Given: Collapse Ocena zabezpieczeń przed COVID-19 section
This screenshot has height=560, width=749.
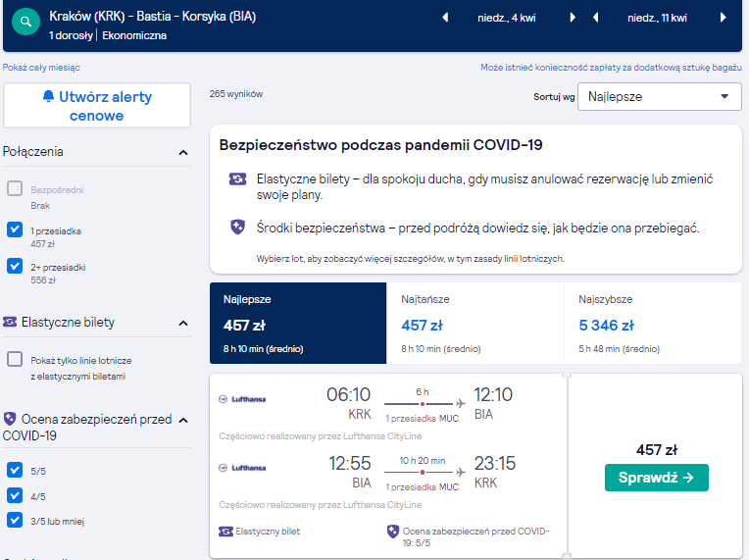Looking at the screenshot, I should click(x=183, y=420).
